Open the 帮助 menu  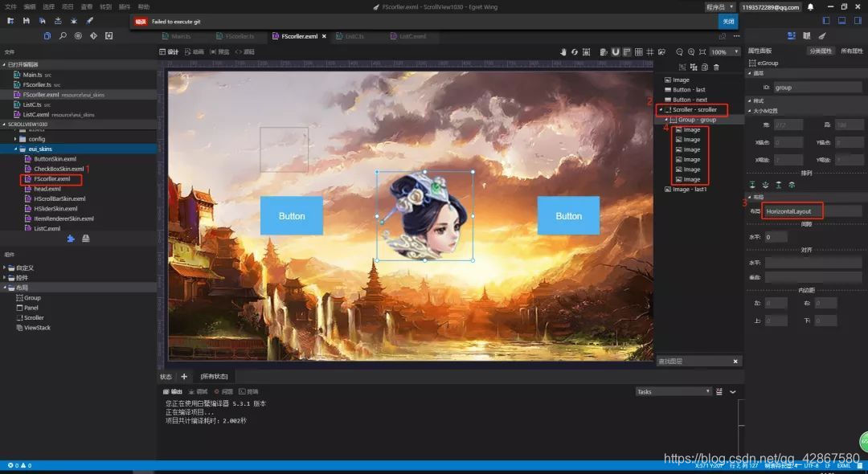click(x=144, y=7)
